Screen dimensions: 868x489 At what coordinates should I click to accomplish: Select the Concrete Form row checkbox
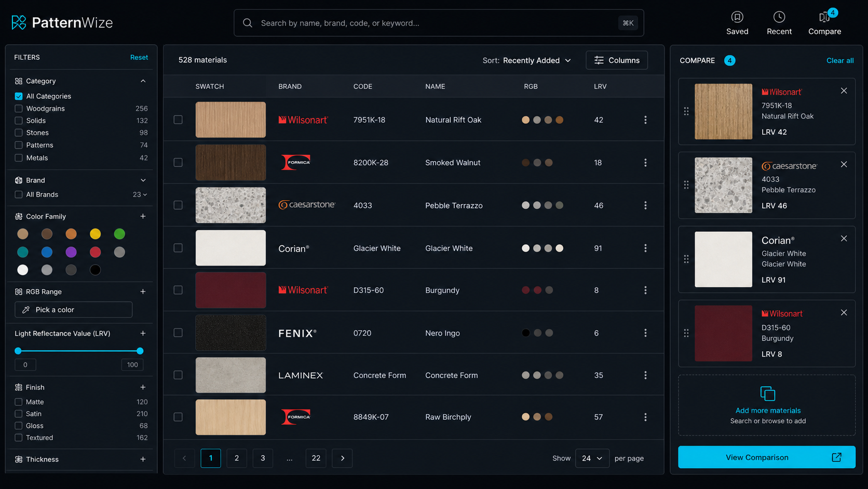click(178, 375)
